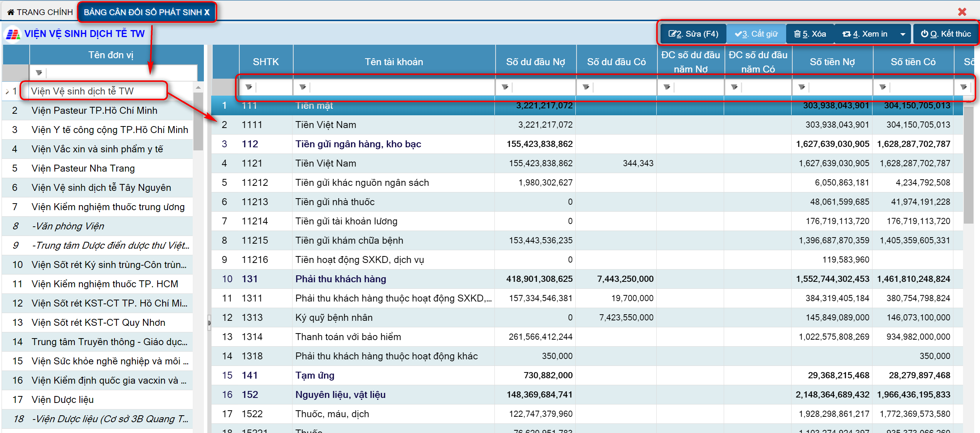
Task: Click filter icon in SHTK column
Action: tap(249, 87)
